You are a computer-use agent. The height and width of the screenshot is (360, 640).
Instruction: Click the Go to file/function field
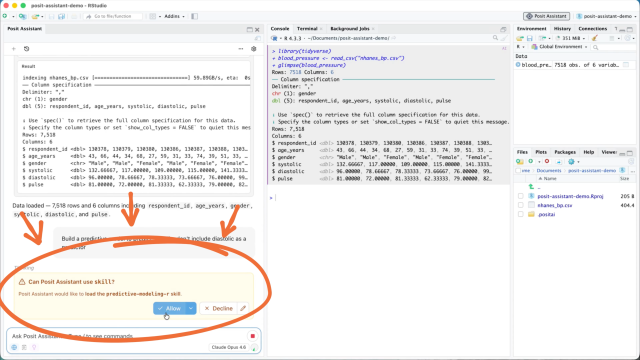(x=113, y=16)
